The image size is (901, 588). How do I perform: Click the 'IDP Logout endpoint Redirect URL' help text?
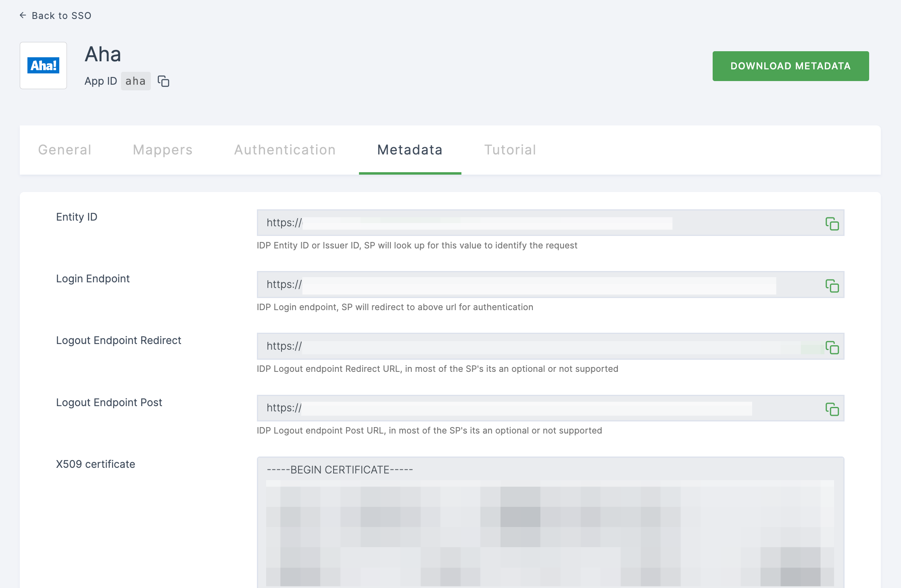(438, 369)
